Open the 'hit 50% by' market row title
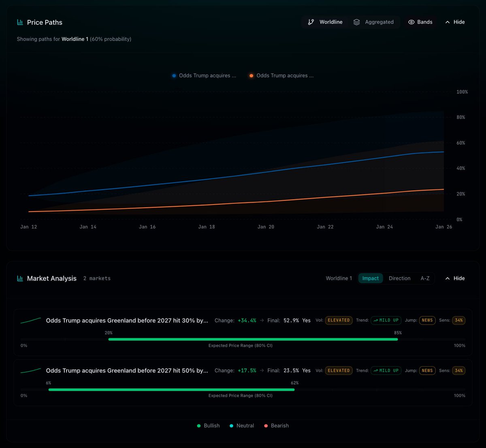Image resolution: width=486 pixels, height=448 pixels. [127, 371]
